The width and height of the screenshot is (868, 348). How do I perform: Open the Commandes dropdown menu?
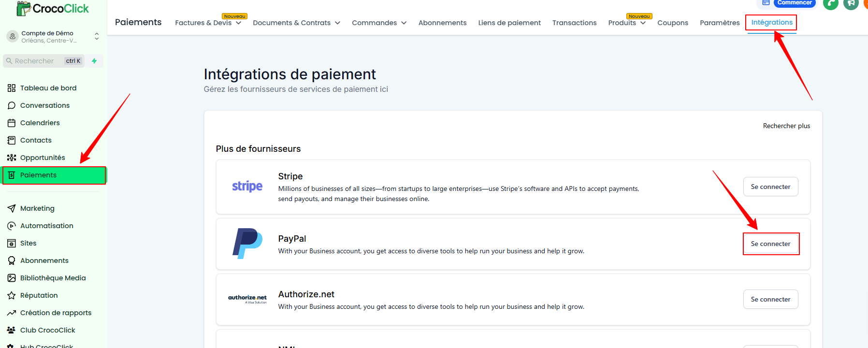pyautogui.click(x=379, y=23)
